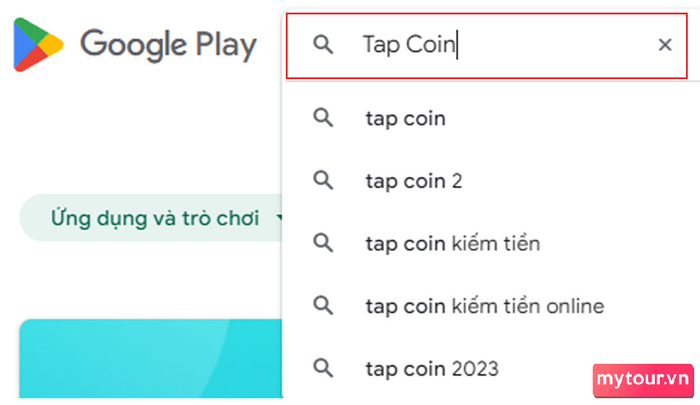700x405 pixels.
Task: Focus the search field containing Tap Coin
Action: pos(487,46)
